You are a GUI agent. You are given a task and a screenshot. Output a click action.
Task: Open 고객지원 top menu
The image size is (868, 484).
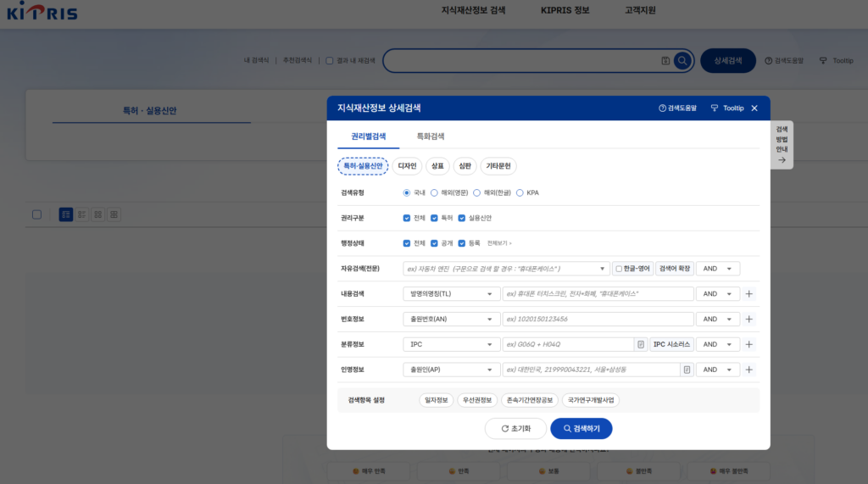click(640, 10)
